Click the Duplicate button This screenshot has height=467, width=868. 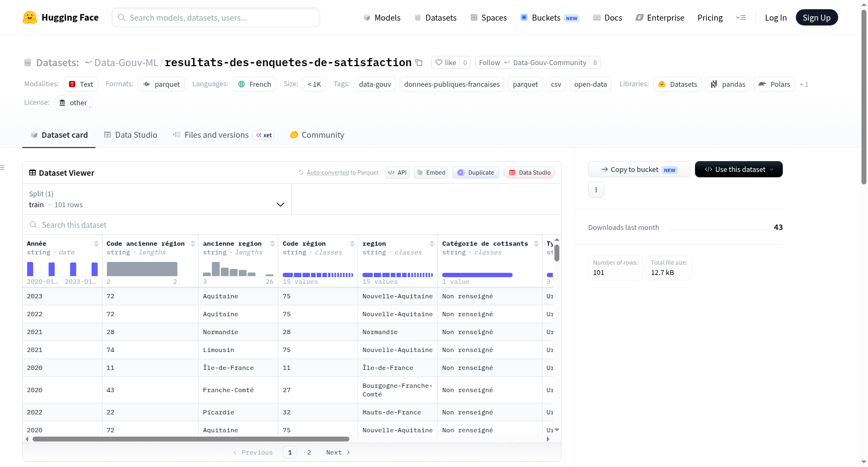click(x=476, y=172)
